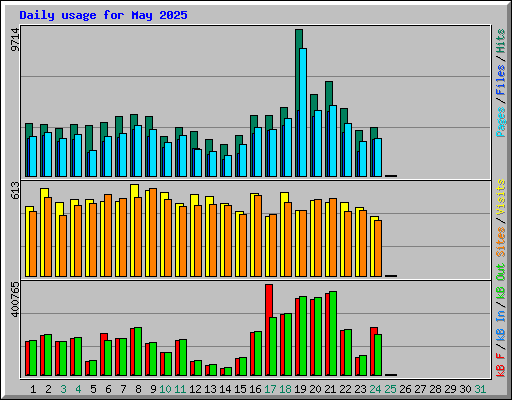Click day 25 on the x-axis
This screenshot has height=400, width=512.
390,389
